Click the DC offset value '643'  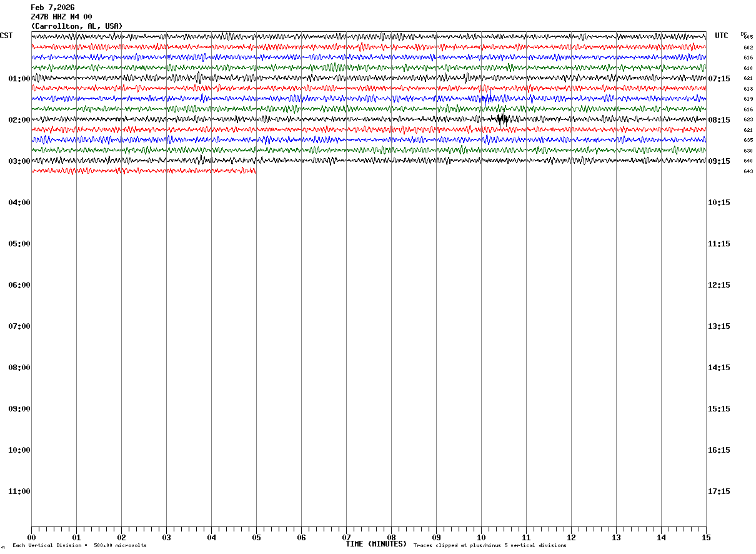click(x=748, y=171)
